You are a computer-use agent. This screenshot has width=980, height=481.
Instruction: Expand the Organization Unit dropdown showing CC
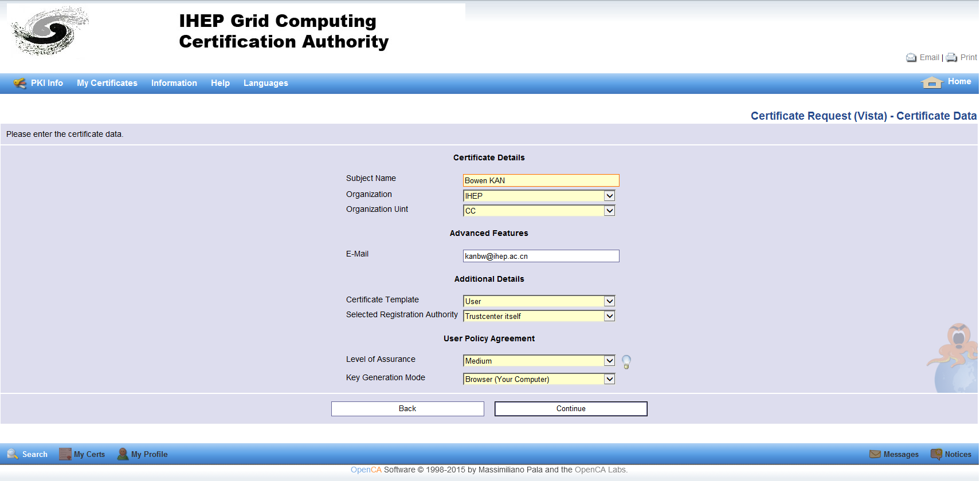[539, 211]
